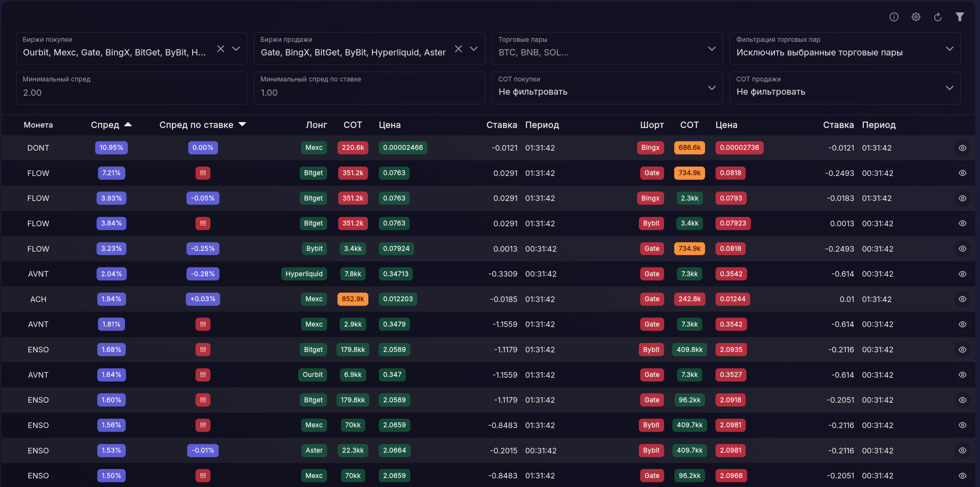Clear selected sell exchanges with X
This screenshot has width=980, height=487.
[459, 49]
